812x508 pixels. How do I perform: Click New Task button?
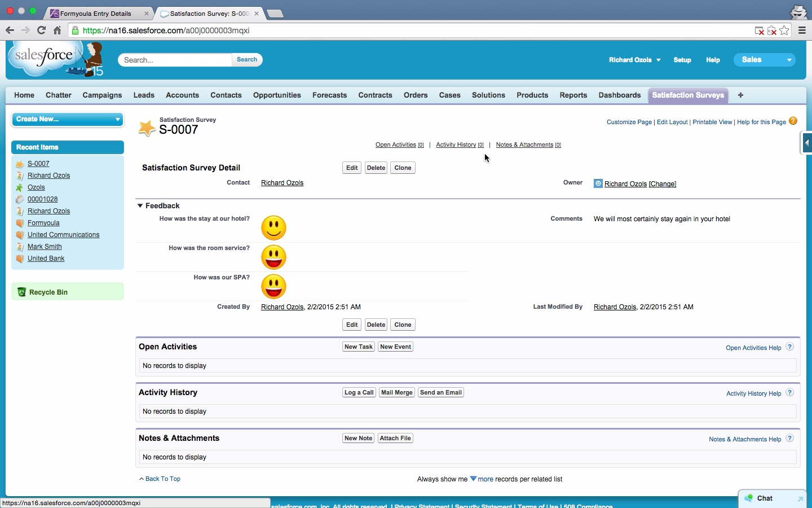coord(359,347)
